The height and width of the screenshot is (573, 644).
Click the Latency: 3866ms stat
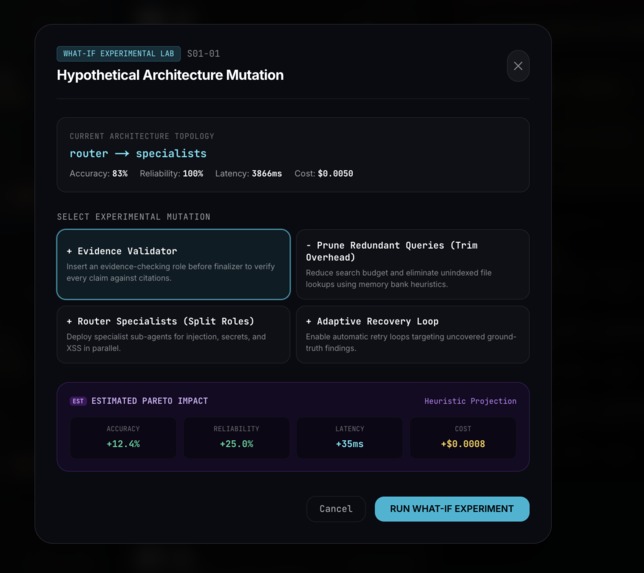(x=248, y=173)
